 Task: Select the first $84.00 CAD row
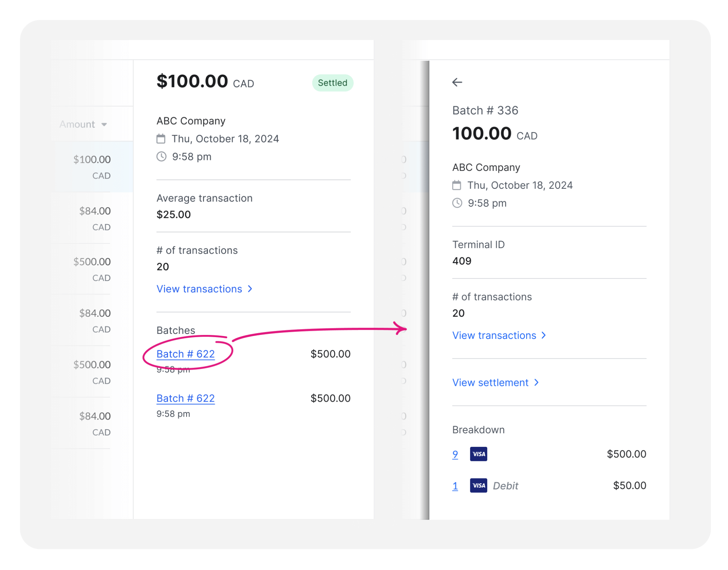(x=95, y=218)
